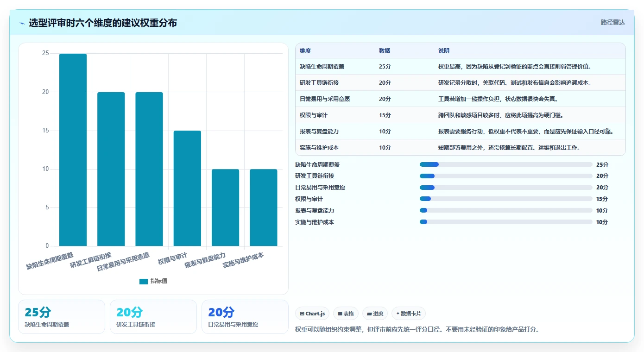The image size is (644, 352).
Task: Click the 缺陷生命周期覆盖 x-axis label
Action: 50,261
